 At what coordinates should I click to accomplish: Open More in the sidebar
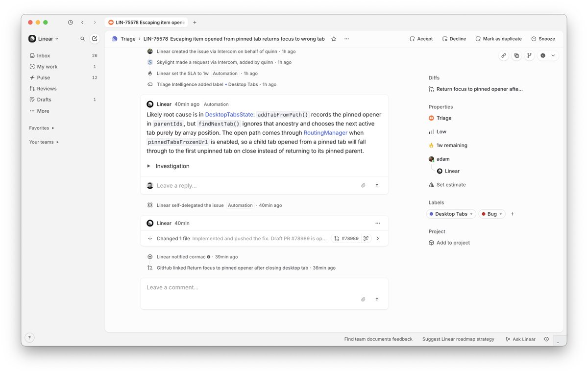63,111
